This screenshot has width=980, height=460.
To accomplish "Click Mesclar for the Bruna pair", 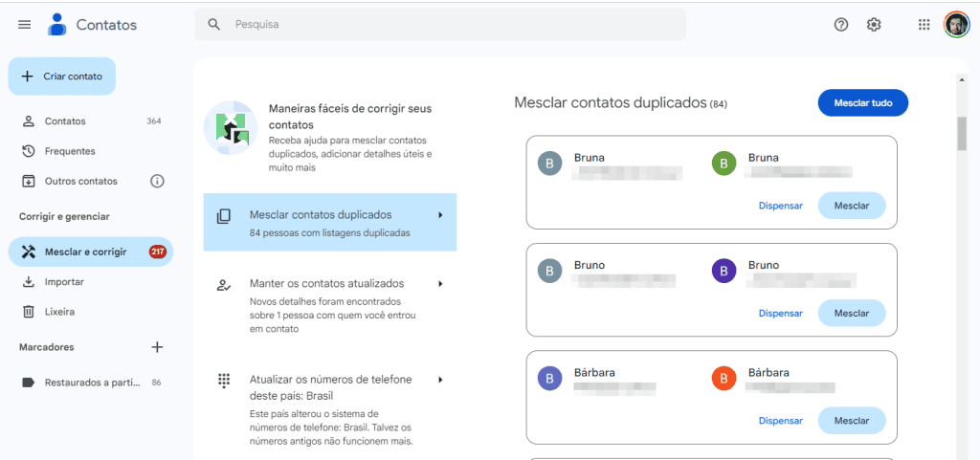I will (851, 206).
